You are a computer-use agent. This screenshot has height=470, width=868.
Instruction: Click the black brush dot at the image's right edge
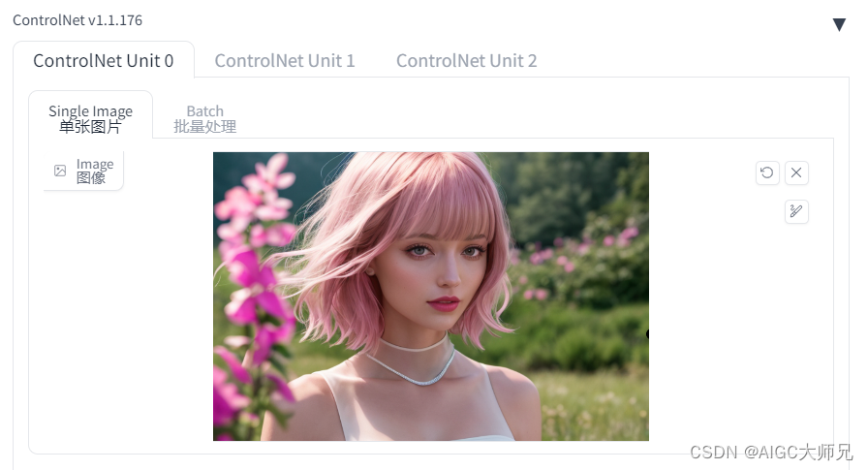[647, 333]
